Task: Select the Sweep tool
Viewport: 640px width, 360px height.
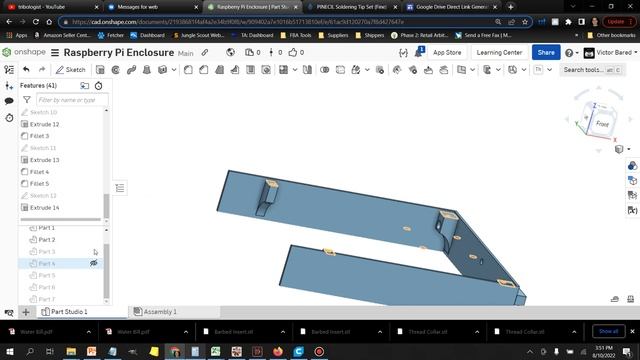Action: click(x=131, y=70)
